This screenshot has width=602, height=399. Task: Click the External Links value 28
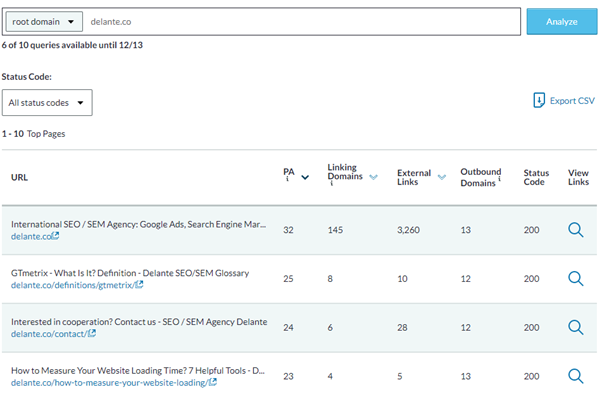tap(402, 328)
